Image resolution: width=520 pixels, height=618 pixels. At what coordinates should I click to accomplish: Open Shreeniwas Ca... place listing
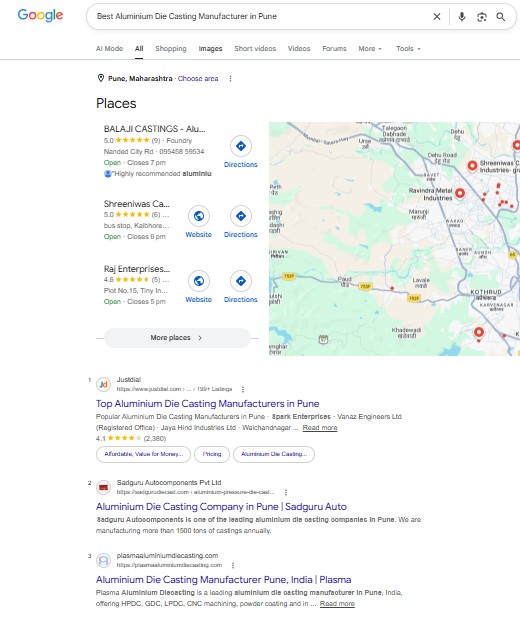(x=136, y=204)
